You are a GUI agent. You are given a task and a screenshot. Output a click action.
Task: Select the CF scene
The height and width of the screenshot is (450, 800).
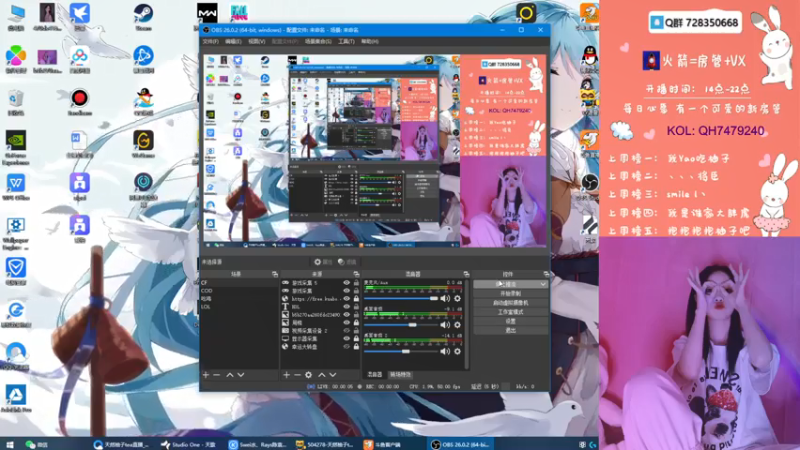(x=239, y=283)
